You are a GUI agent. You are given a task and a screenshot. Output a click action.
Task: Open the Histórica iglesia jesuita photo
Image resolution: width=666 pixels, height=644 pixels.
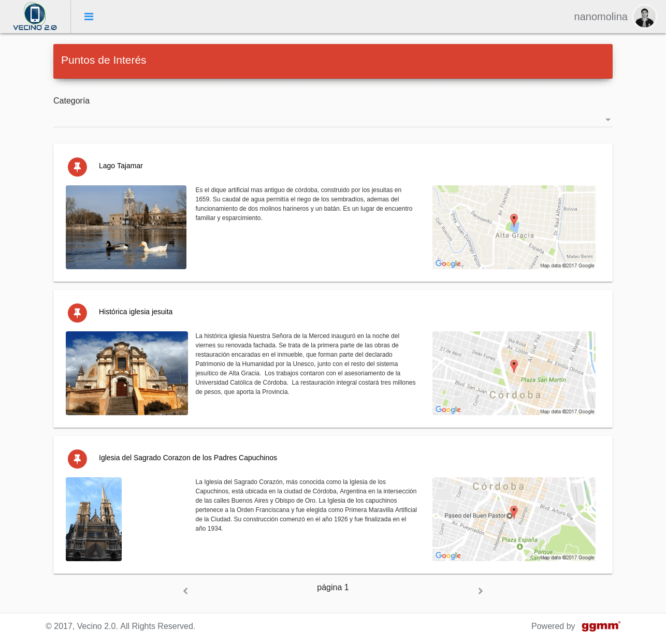(x=127, y=373)
